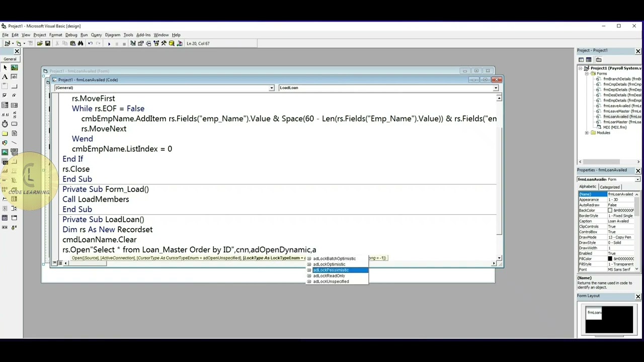The height and width of the screenshot is (362, 644).
Task: Collapse the Project1 (Payroll System) tree node
Action: point(580,68)
